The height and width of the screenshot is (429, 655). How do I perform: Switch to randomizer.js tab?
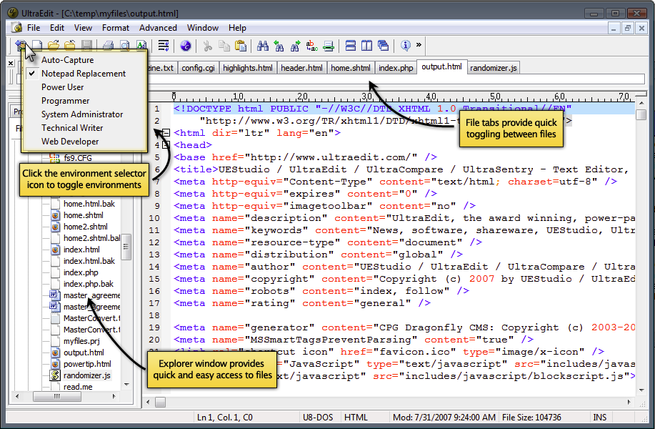click(x=493, y=68)
